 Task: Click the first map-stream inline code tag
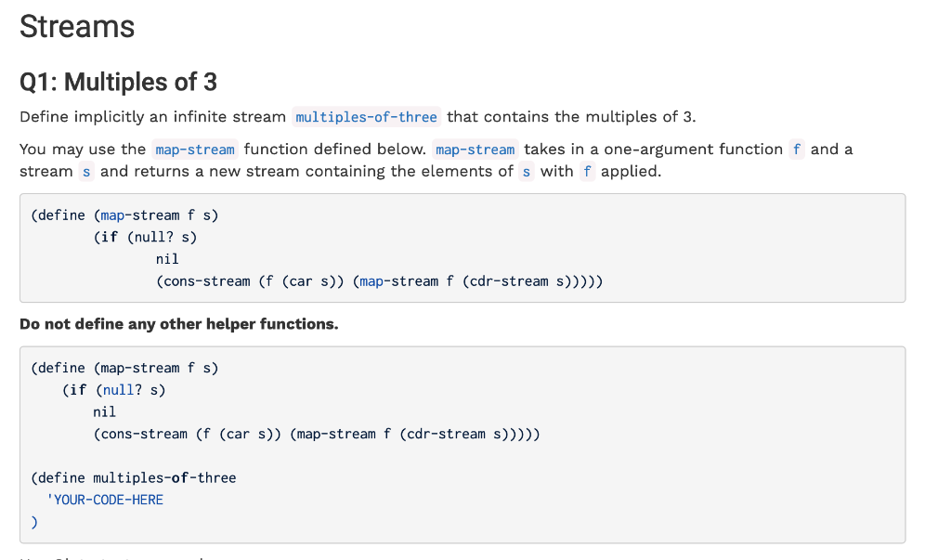pyautogui.click(x=195, y=150)
